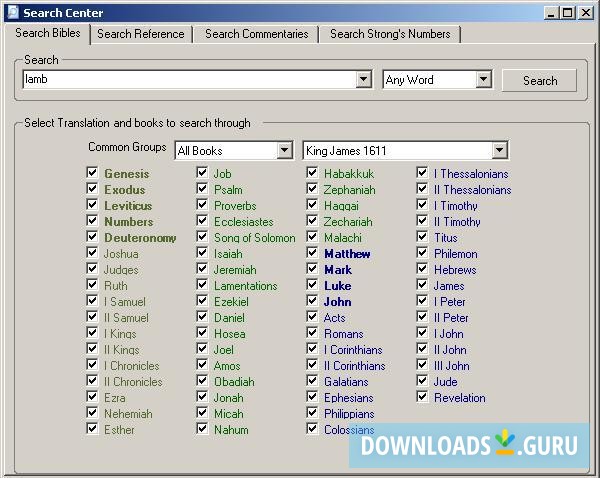The height and width of the screenshot is (478, 600).
Task: Toggle the Isaiah checkbox
Action: point(202,253)
